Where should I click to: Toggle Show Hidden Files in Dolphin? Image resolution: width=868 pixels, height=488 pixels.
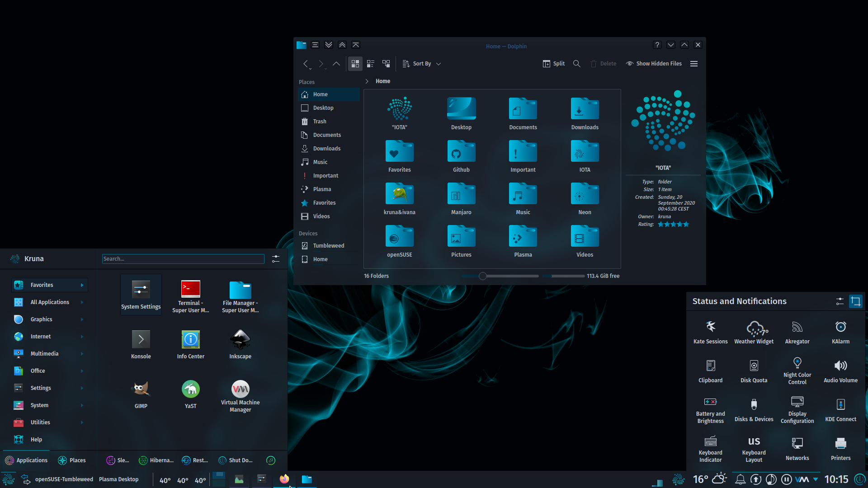click(x=654, y=64)
